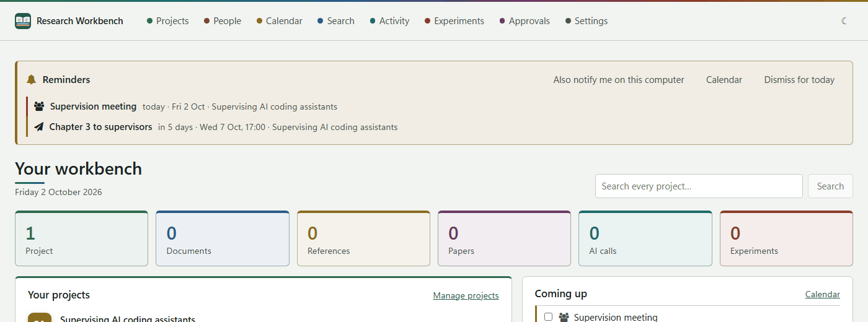Open the Approvals nav item
The image size is (868, 322).
524,21
